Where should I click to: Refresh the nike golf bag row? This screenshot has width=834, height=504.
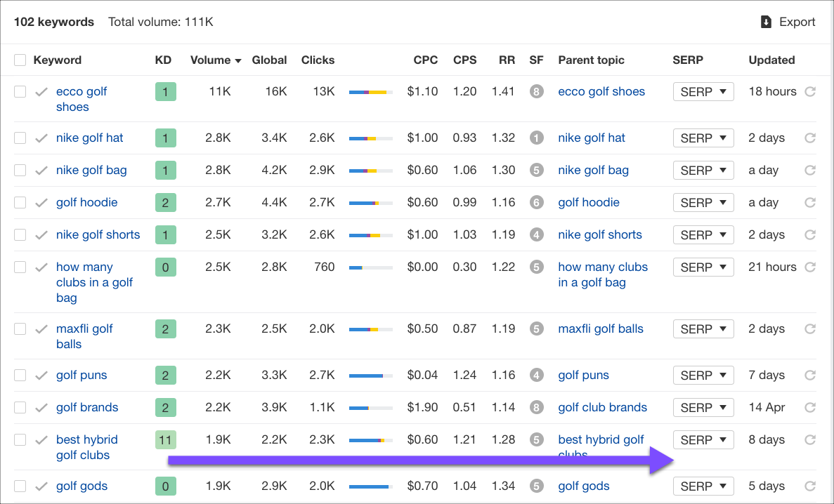[810, 170]
